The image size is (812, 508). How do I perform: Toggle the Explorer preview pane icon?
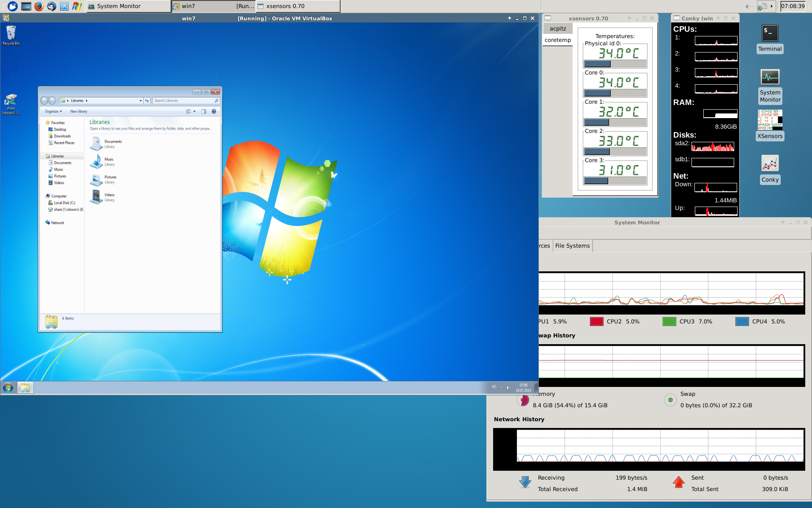204,111
